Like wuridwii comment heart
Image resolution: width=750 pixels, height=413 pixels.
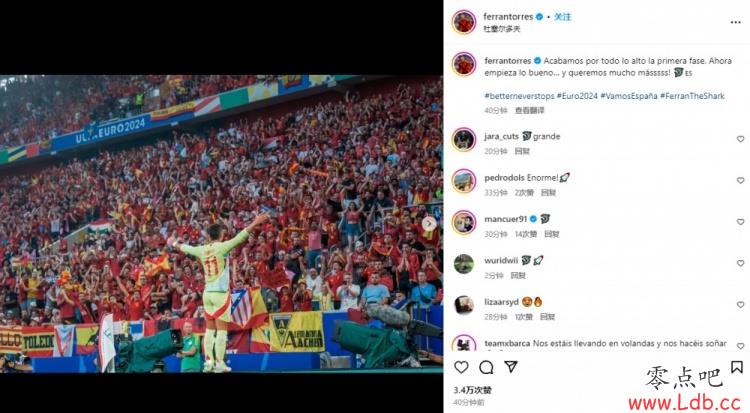[x=740, y=263]
